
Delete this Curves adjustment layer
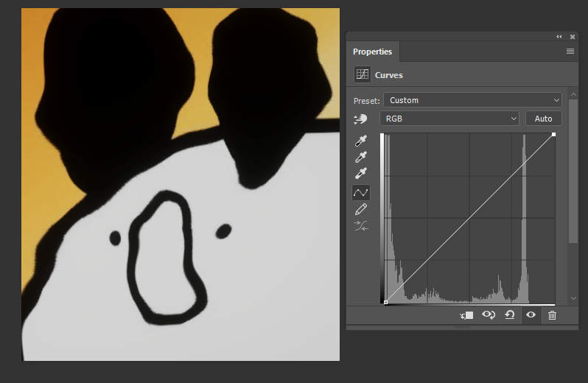[x=552, y=315]
